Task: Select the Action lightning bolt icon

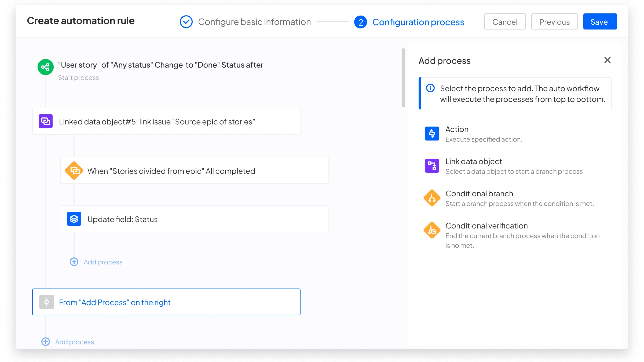Action: point(432,134)
